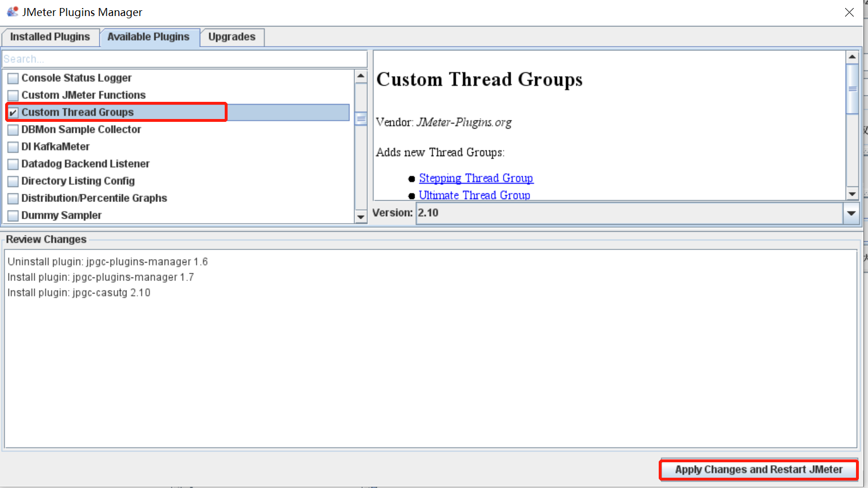Viewport: 868px width, 488px height.
Task: Click the plugin list scrollbar thumb
Action: (361, 119)
